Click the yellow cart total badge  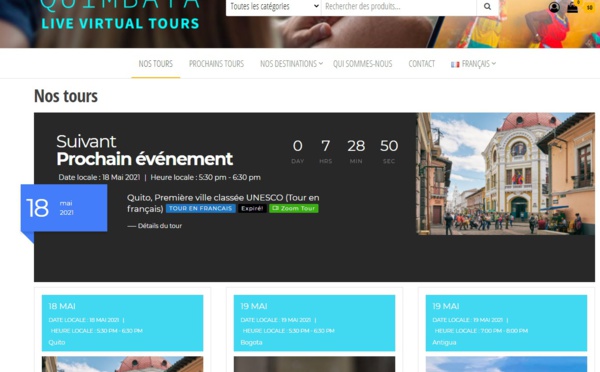coord(590,8)
